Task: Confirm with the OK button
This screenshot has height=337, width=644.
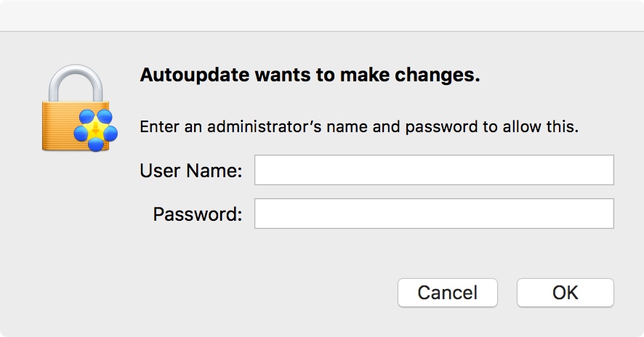Action: point(565,293)
